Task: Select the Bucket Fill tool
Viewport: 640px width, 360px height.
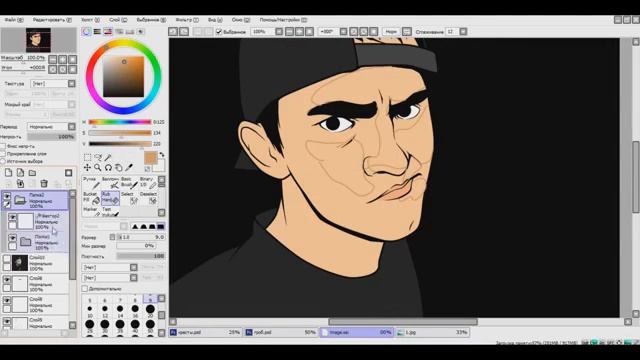Action: [x=91, y=198]
